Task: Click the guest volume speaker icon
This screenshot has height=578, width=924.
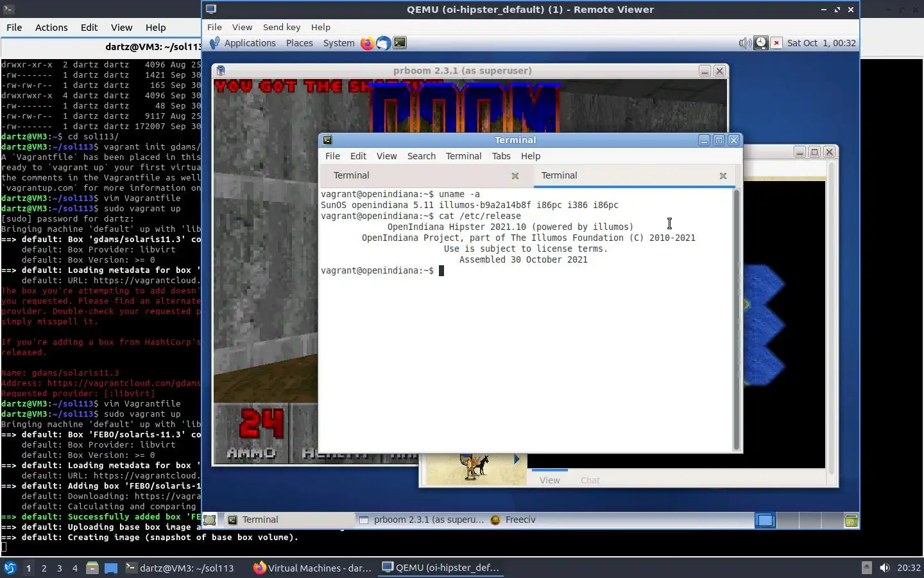Action: click(744, 43)
